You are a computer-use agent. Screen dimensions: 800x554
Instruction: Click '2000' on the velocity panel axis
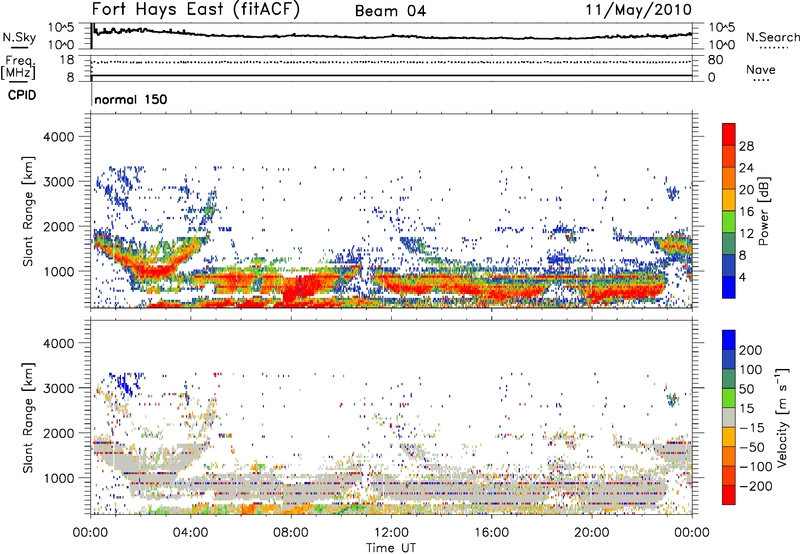coord(58,433)
